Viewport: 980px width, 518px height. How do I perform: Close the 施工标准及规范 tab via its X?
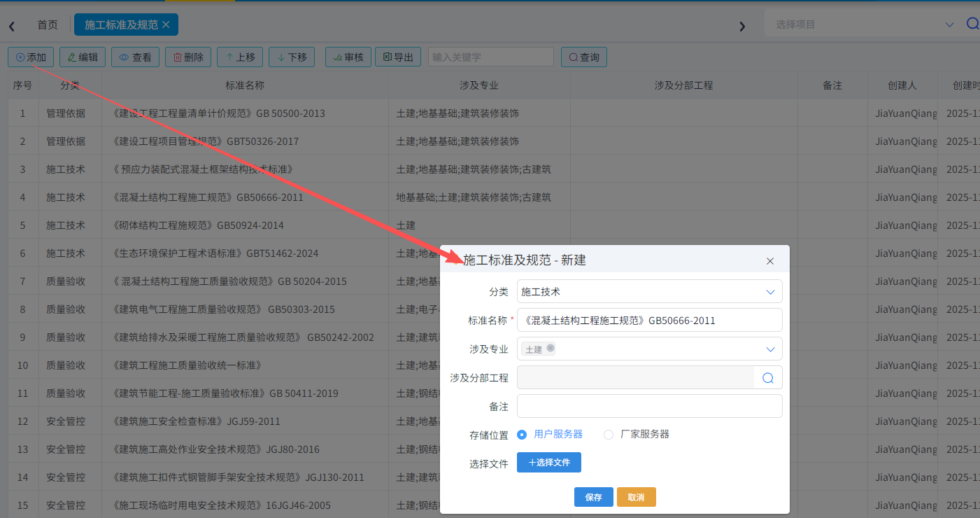point(166,24)
